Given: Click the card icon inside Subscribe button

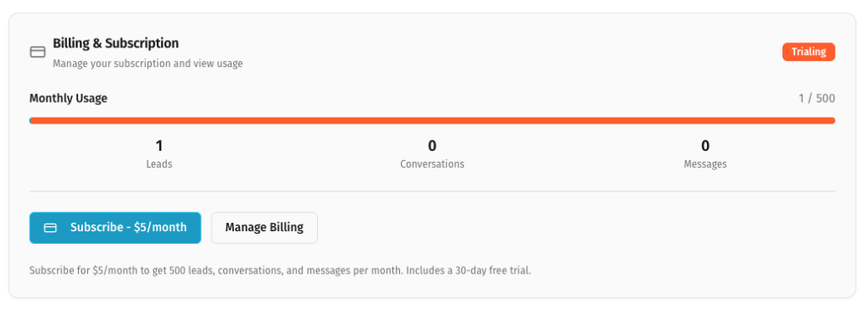Looking at the screenshot, I should click(x=50, y=228).
